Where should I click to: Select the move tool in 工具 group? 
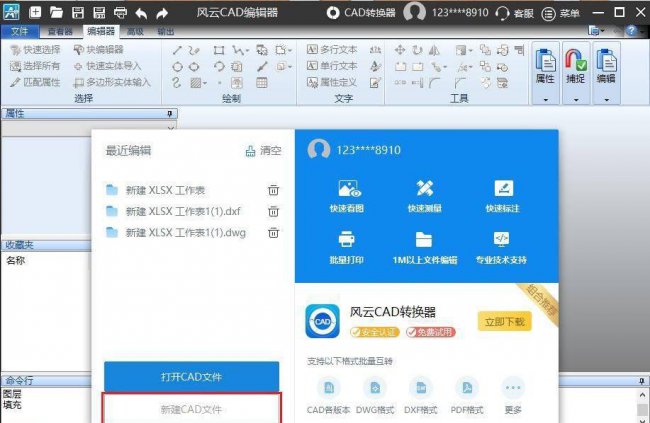click(400, 50)
